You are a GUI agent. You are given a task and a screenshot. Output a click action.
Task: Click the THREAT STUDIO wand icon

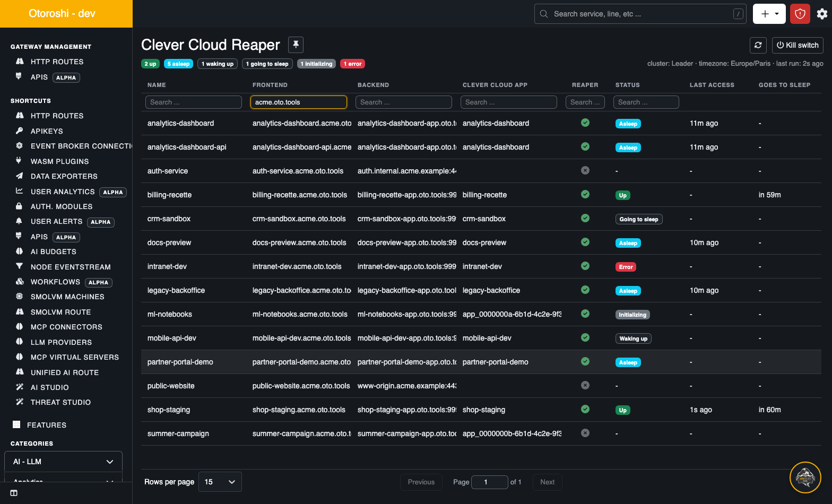point(20,402)
